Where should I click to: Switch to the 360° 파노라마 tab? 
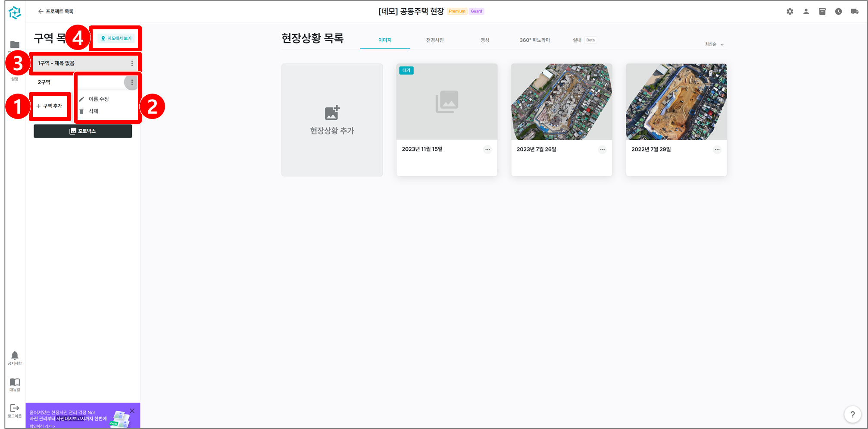534,40
